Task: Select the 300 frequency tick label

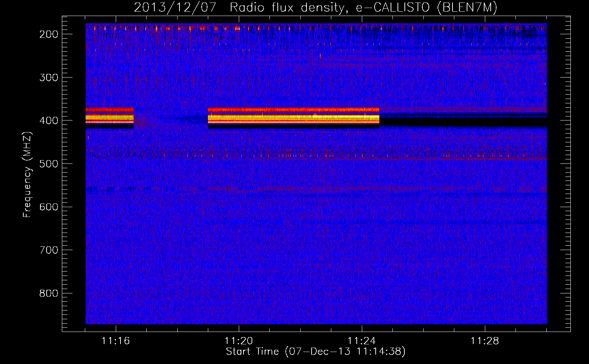Action: pyautogui.click(x=49, y=78)
